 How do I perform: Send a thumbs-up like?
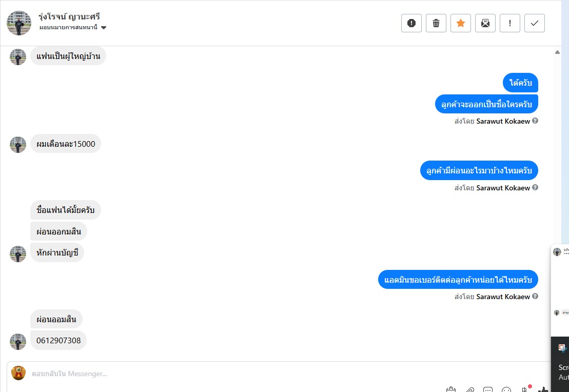click(x=543, y=389)
